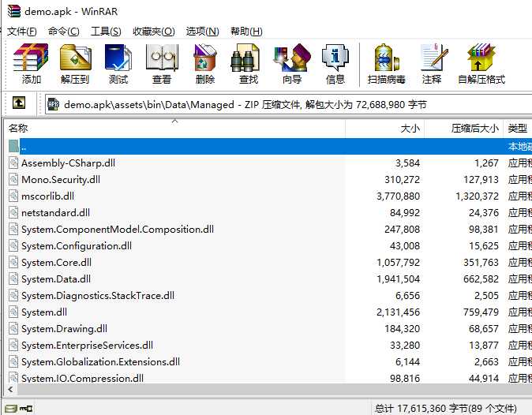
Task: Select System.Data.dll file
Action: [268, 279]
